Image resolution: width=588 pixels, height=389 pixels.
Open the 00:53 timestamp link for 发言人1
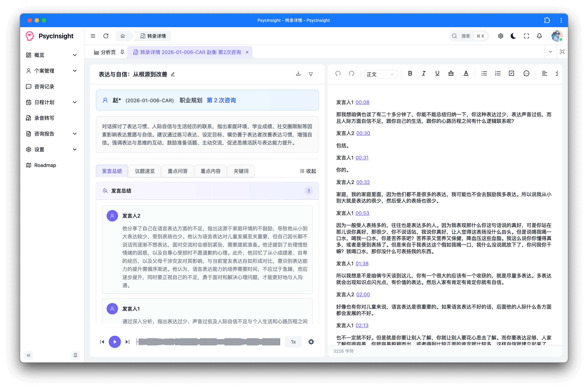(362, 213)
